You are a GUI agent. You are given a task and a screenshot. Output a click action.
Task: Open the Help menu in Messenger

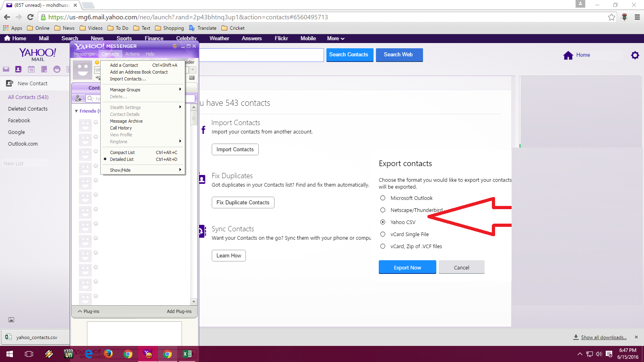[150, 54]
